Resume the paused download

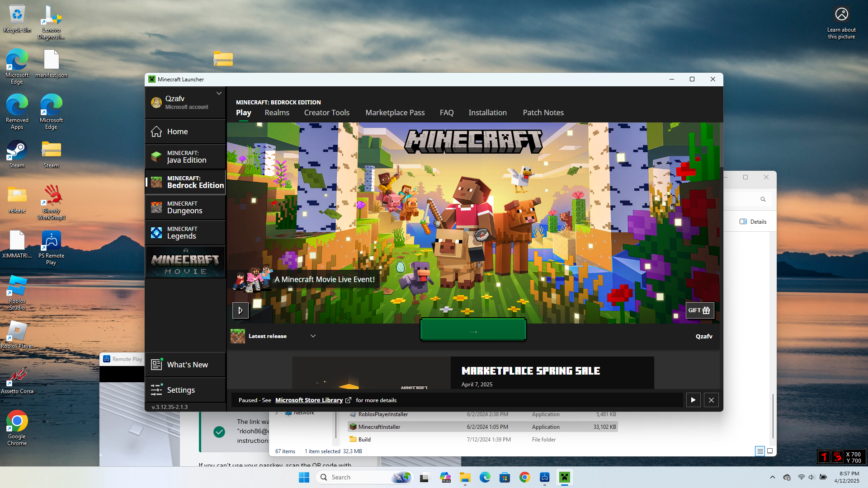[x=693, y=400]
